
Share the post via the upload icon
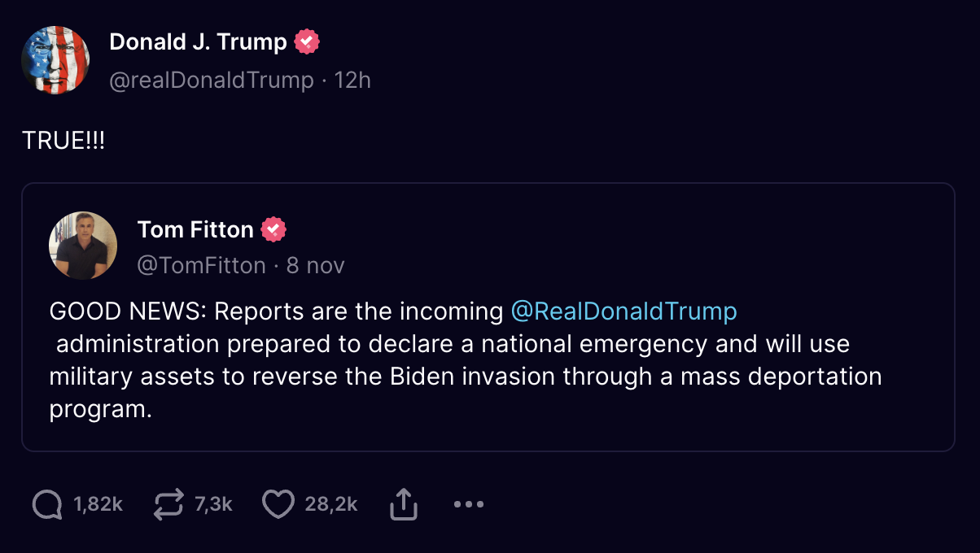404,505
